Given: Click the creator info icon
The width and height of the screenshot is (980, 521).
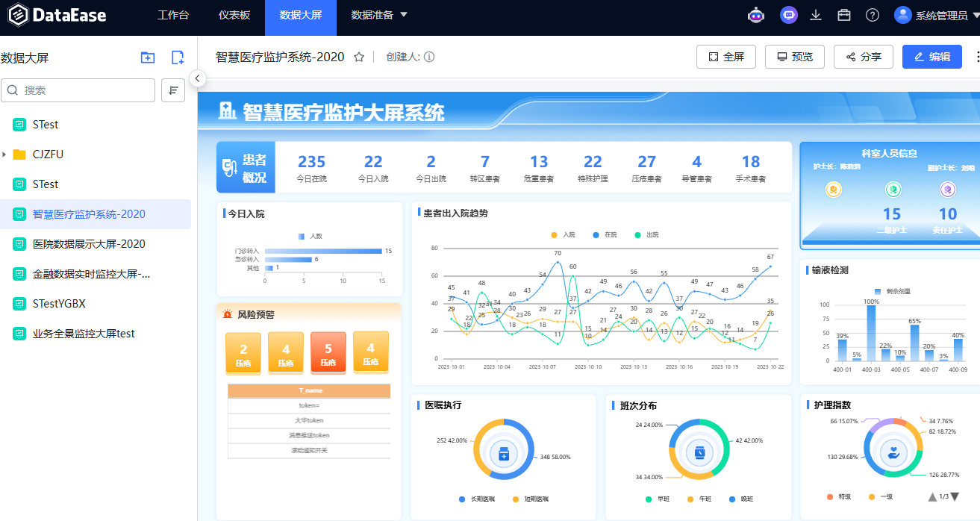Looking at the screenshot, I should [429, 57].
